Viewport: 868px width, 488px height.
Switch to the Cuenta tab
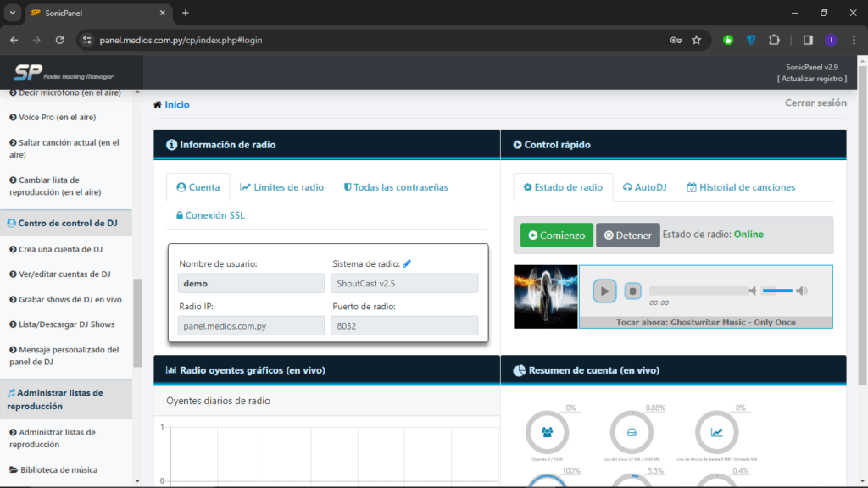pos(198,187)
